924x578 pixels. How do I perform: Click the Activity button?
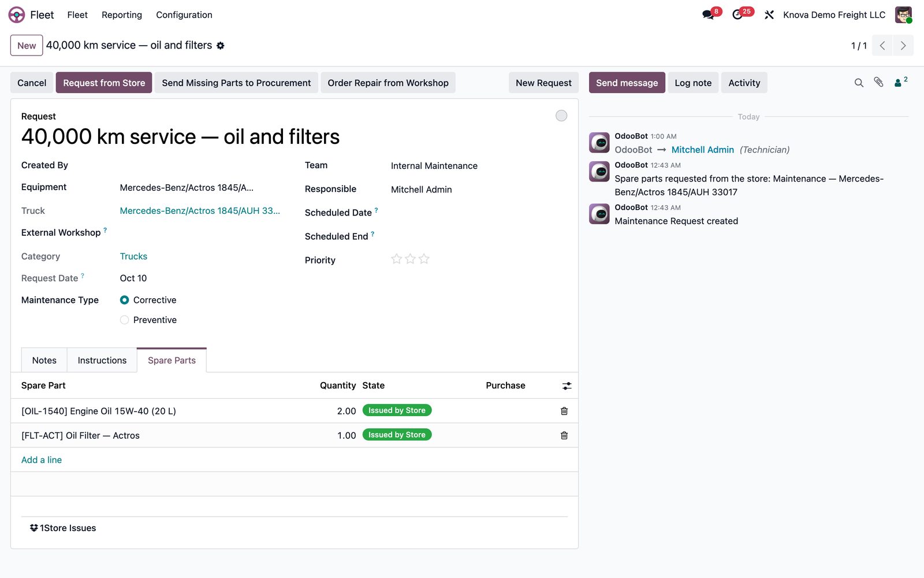coord(744,83)
